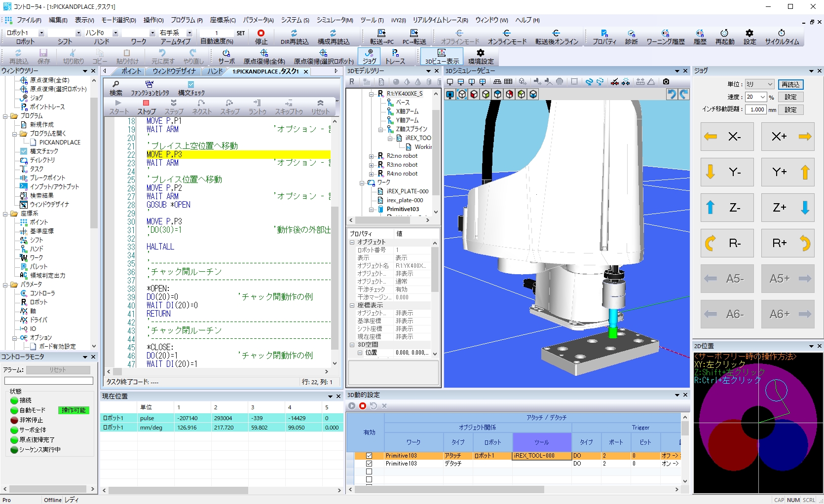
Task: Toggle the second Primitive103 デタッチ checkbox
Action: click(x=369, y=464)
